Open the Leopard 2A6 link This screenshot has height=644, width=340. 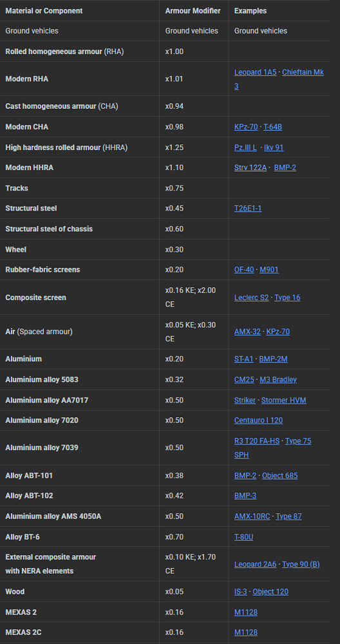(x=255, y=564)
